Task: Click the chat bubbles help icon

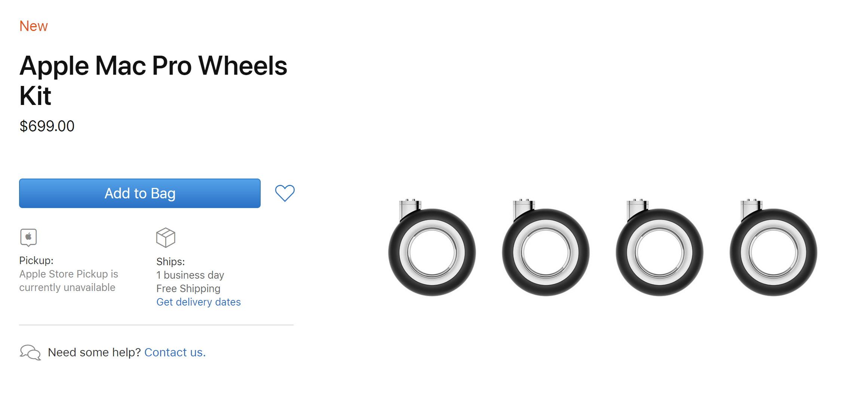Action: 30,352
